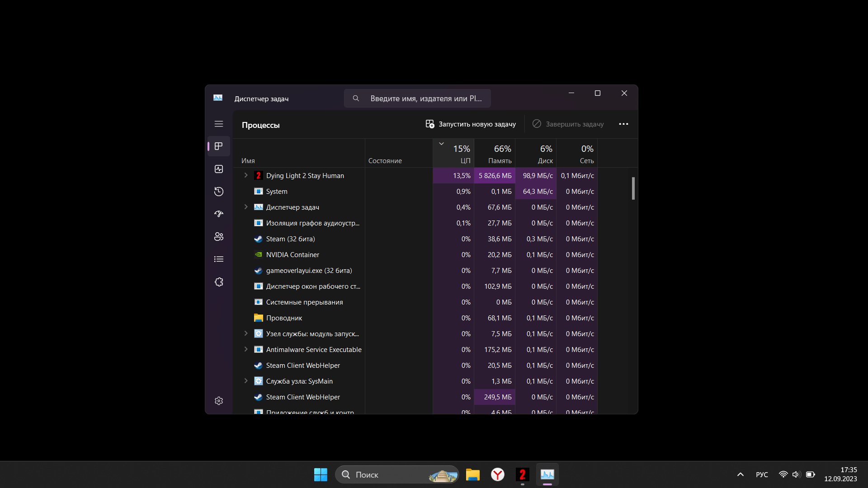Click the NVIDIA Container process icon
The width and height of the screenshot is (868, 488).
coord(259,255)
